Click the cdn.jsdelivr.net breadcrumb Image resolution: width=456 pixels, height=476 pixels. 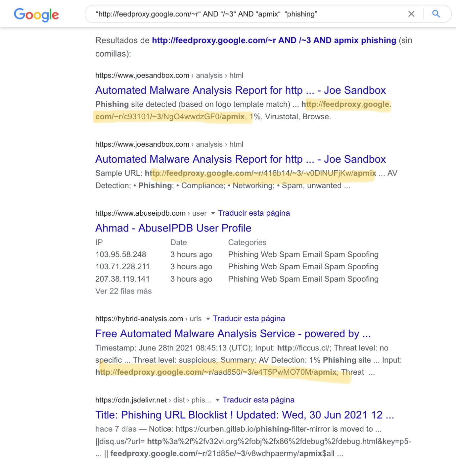click(x=131, y=400)
